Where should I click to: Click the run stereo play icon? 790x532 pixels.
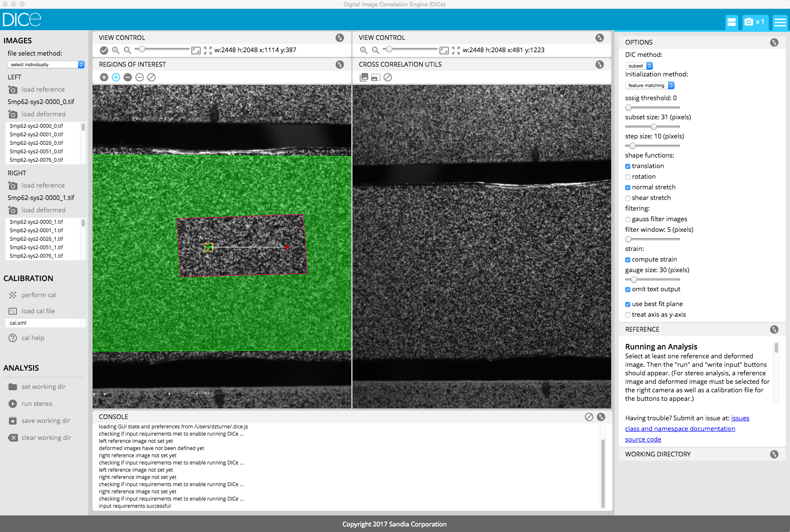click(13, 404)
